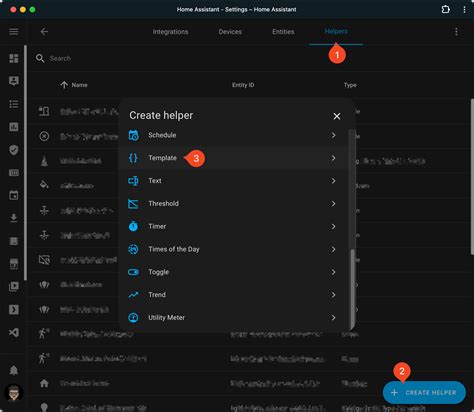Expand the Template row chevron
The height and width of the screenshot is (412, 474).
pyautogui.click(x=333, y=158)
